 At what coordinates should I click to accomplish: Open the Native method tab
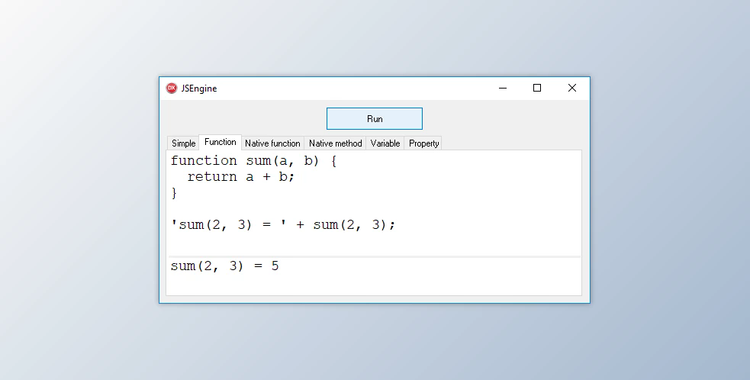335,143
